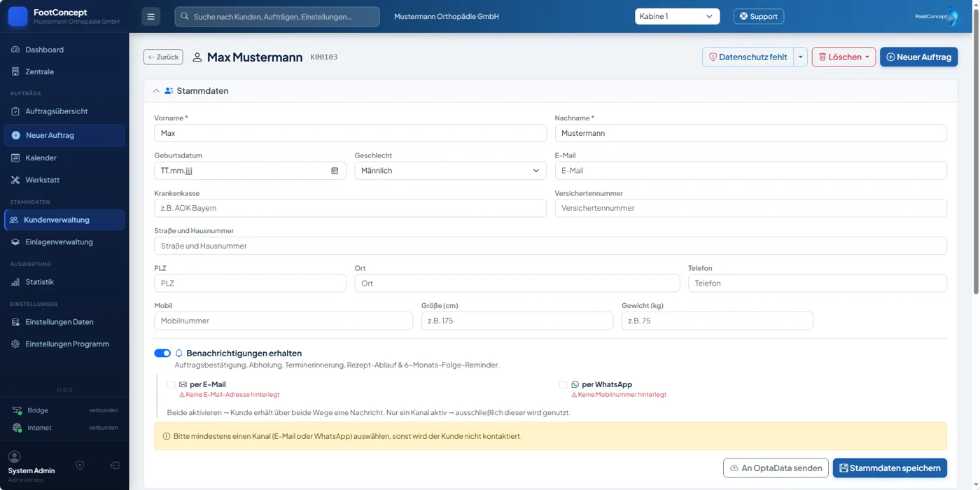Click the hamburger menu icon in header

(x=150, y=17)
